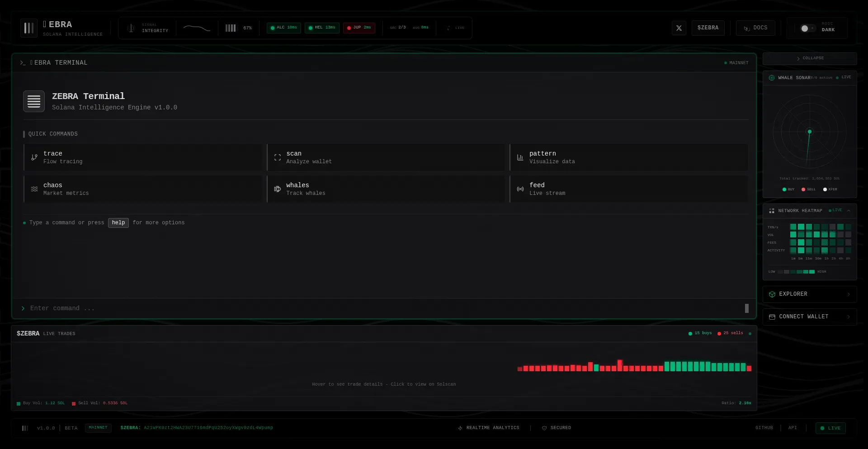868x449 pixels.
Task: Click the Enter command input field
Action: pyautogui.click(x=380, y=308)
